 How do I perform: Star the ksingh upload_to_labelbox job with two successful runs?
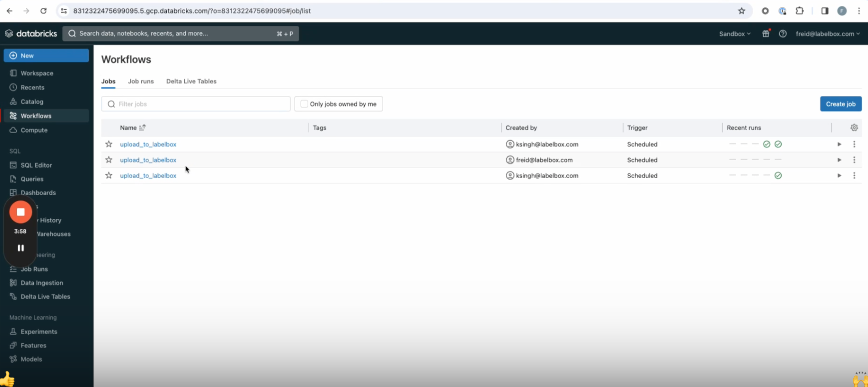point(109,144)
